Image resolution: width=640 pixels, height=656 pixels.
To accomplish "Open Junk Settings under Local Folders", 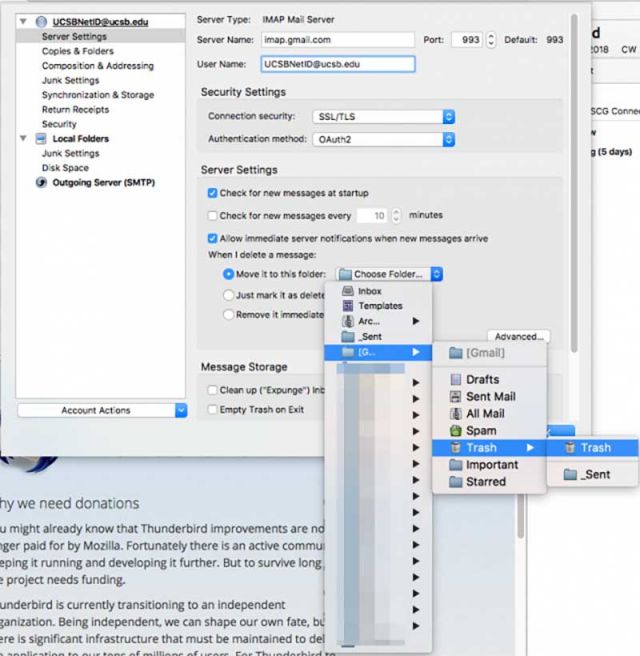I will tap(70, 153).
